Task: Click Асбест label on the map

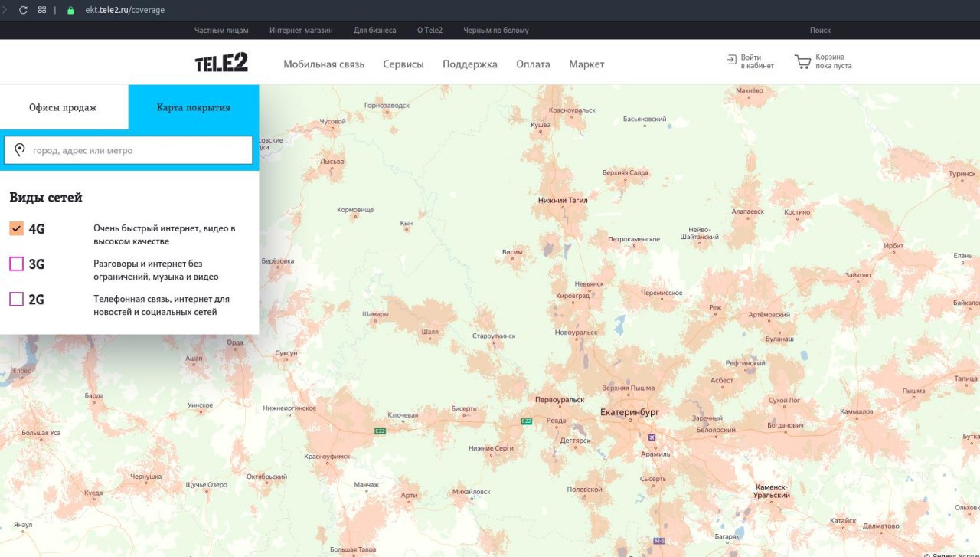Action: click(722, 380)
